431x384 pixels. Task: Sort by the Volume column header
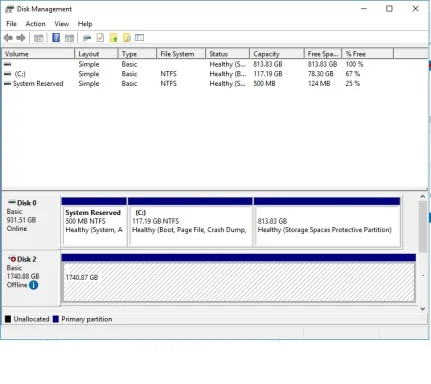pyautogui.click(x=38, y=54)
